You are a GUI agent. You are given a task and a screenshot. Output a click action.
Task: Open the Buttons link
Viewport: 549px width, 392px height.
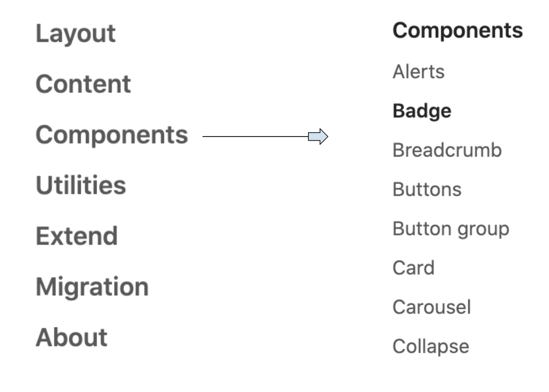tap(427, 189)
